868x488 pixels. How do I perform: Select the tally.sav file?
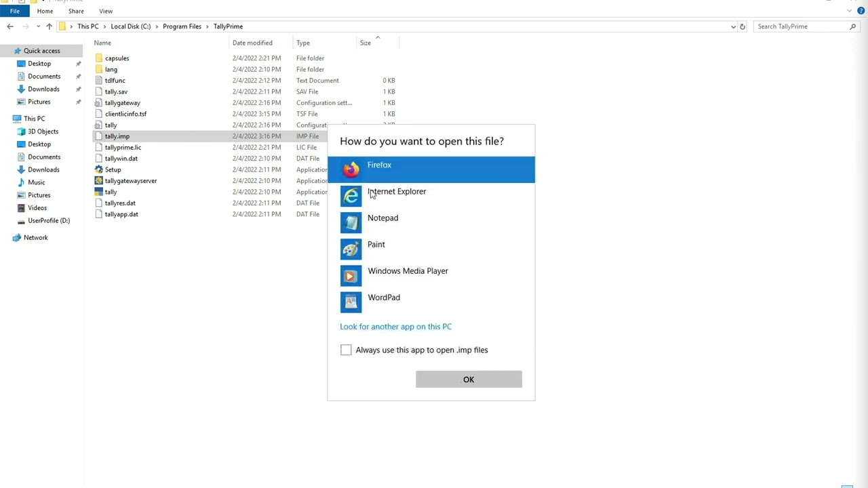(116, 91)
